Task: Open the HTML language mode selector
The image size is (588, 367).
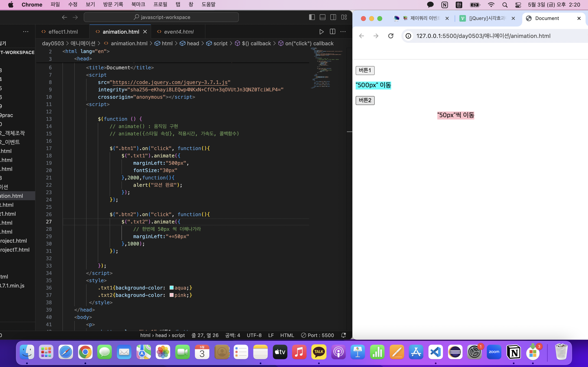Action: (287, 335)
